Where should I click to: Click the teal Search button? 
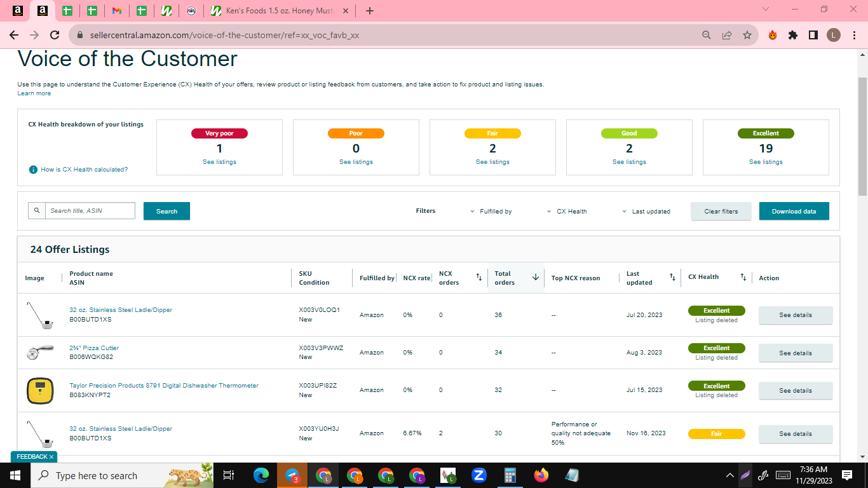[x=166, y=211]
